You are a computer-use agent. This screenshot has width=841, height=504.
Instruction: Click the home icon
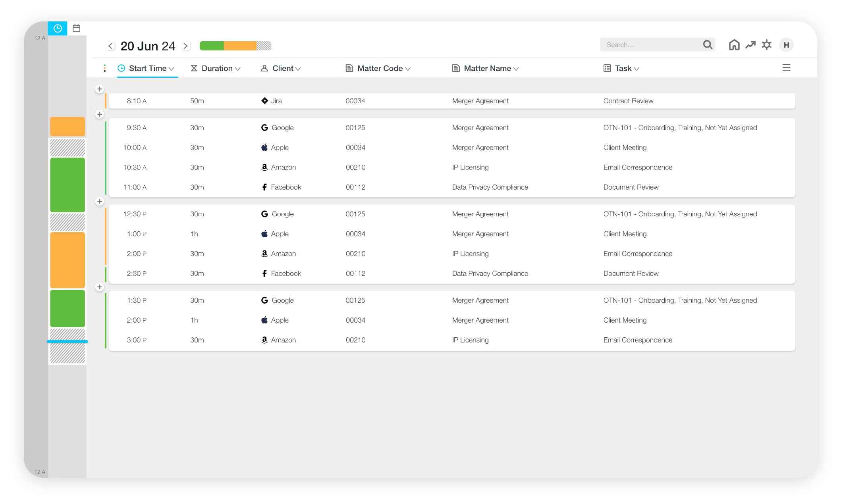[x=734, y=45]
